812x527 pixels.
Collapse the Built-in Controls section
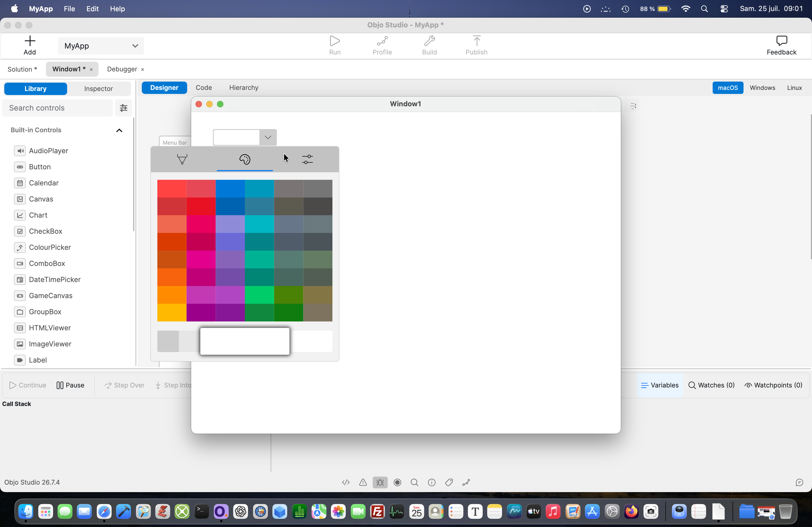pos(119,130)
